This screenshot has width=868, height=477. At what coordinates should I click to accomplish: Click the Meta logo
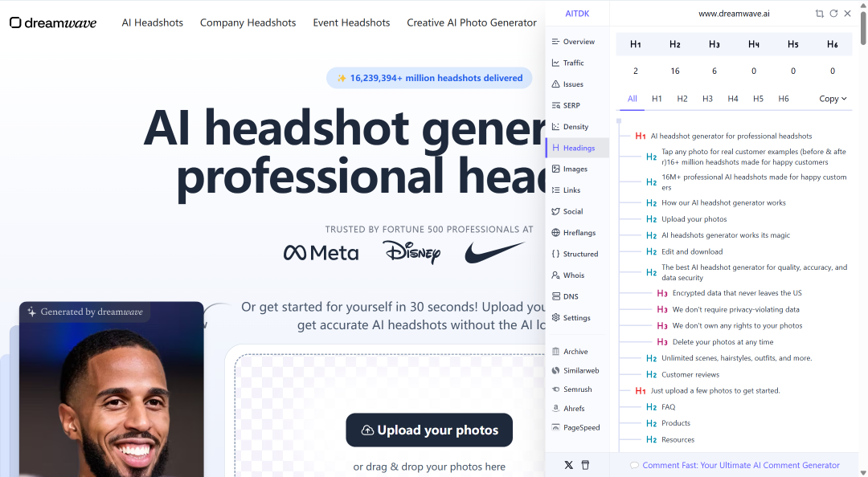coord(321,253)
